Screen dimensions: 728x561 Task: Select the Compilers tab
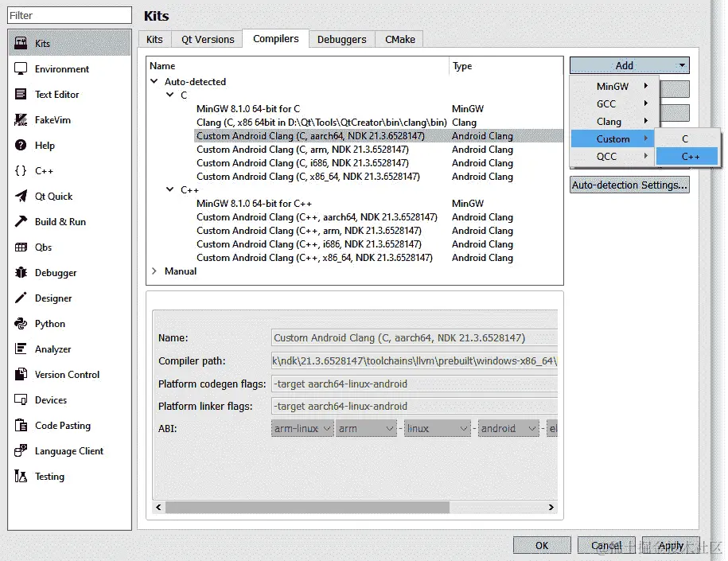click(276, 38)
